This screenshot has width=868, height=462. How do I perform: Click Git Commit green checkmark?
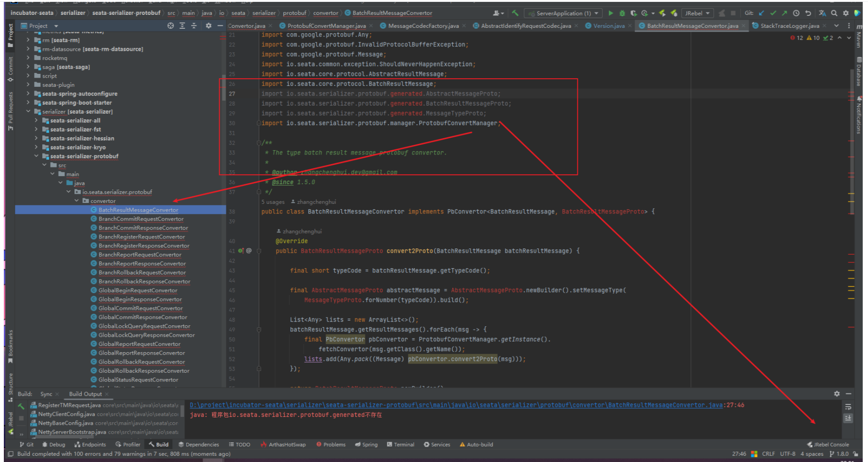(x=773, y=13)
